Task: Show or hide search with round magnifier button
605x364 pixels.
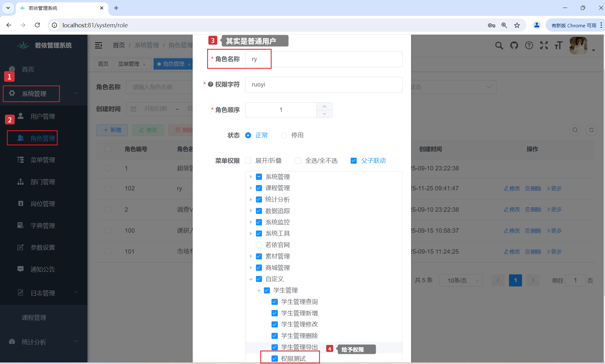Action: 575,130
